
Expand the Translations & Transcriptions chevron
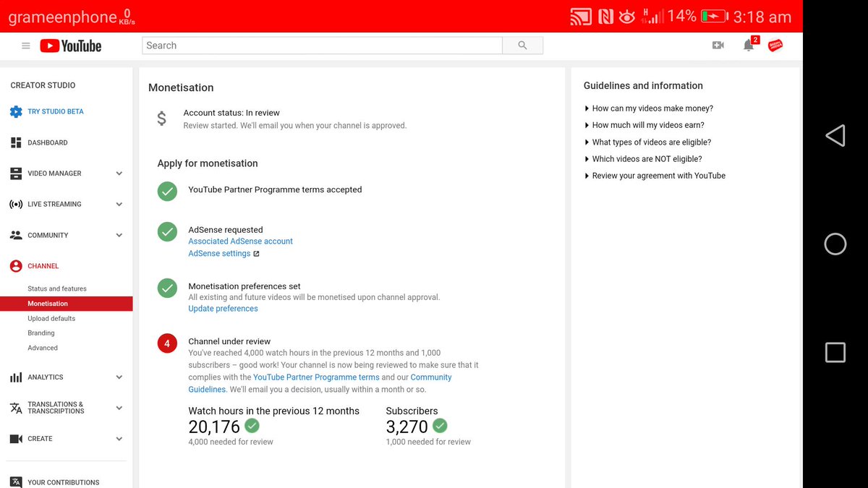coord(119,408)
